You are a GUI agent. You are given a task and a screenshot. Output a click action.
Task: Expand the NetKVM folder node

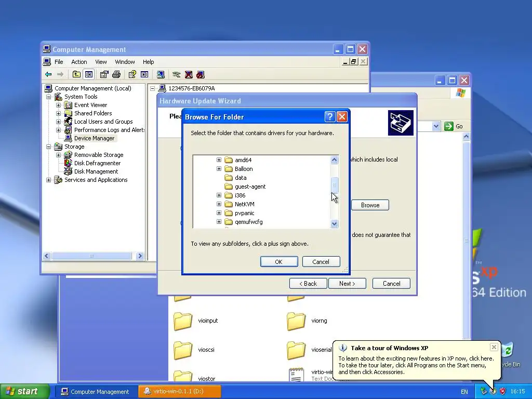click(x=219, y=204)
